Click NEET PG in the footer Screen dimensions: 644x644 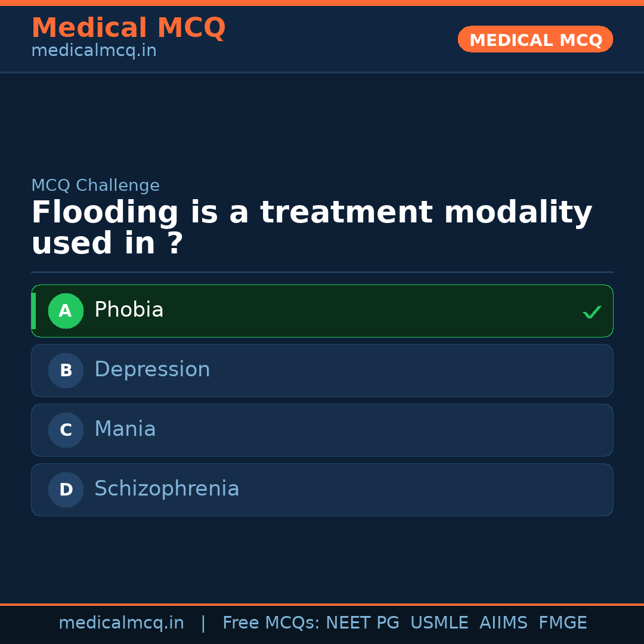(x=362, y=623)
